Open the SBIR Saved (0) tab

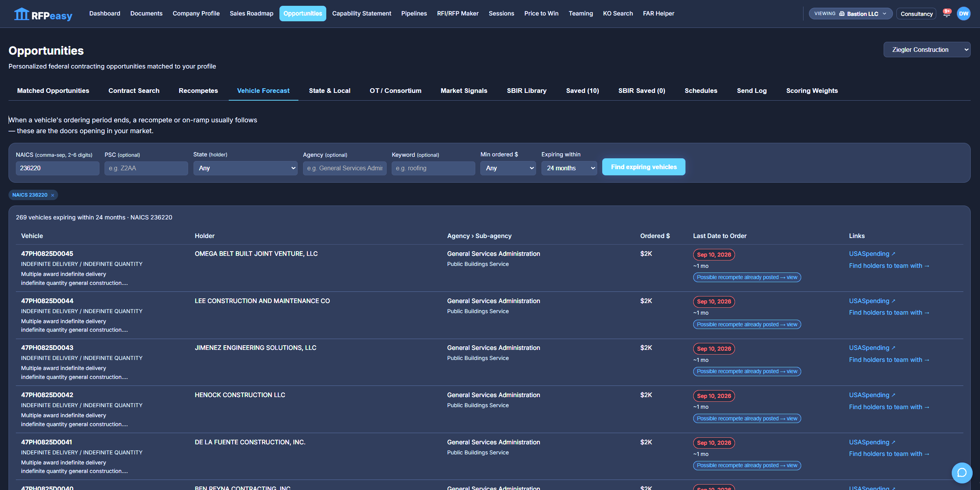coord(642,91)
